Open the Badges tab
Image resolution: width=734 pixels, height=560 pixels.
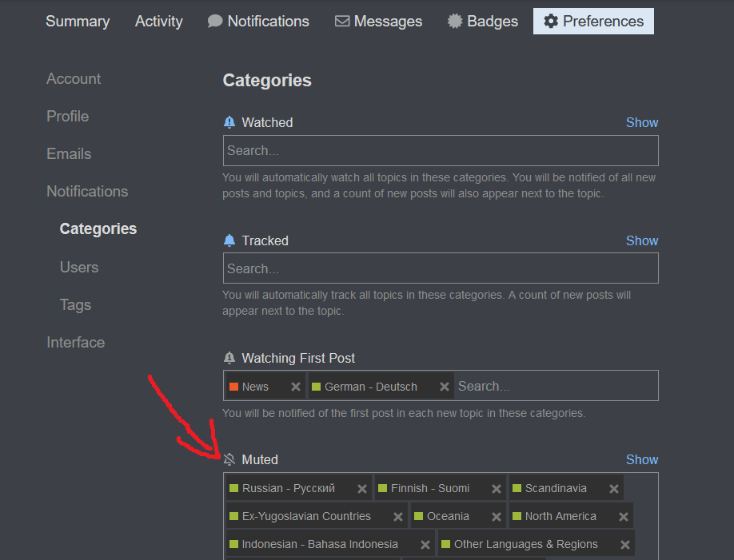click(x=483, y=21)
